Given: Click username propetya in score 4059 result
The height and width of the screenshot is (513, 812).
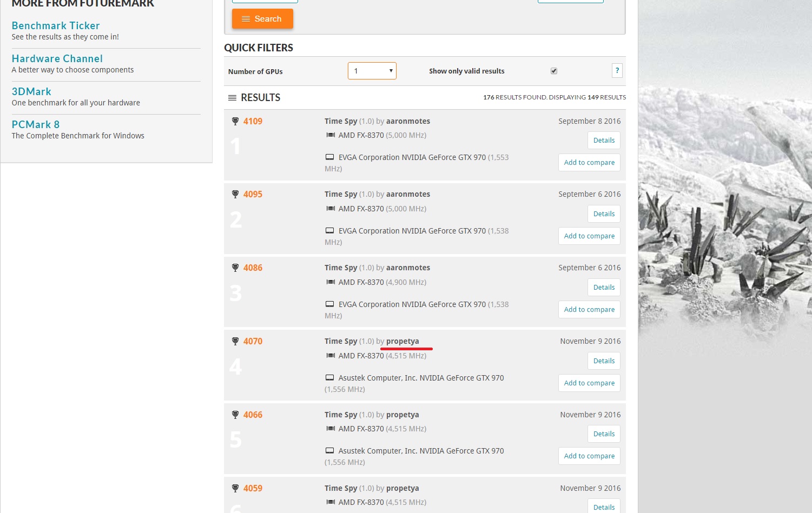Looking at the screenshot, I should coord(402,488).
